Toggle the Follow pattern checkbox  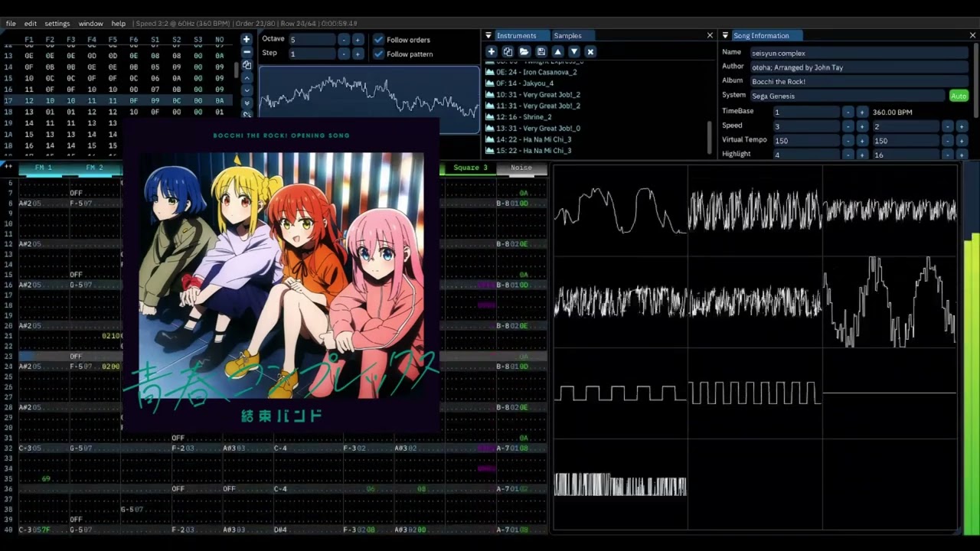378,54
